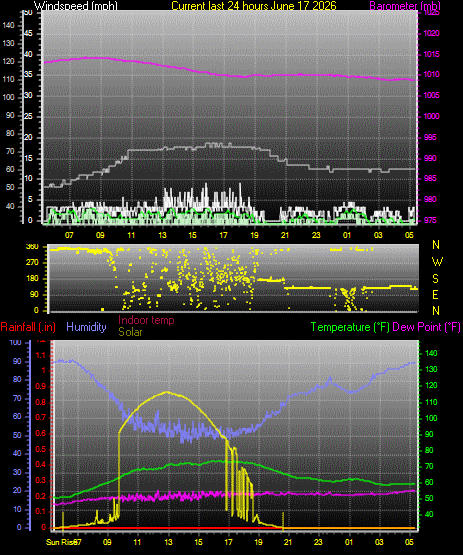Select hour '23' on the windspeed chart time axis
The height and width of the screenshot is (555, 463).
pyautogui.click(x=316, y=235)
